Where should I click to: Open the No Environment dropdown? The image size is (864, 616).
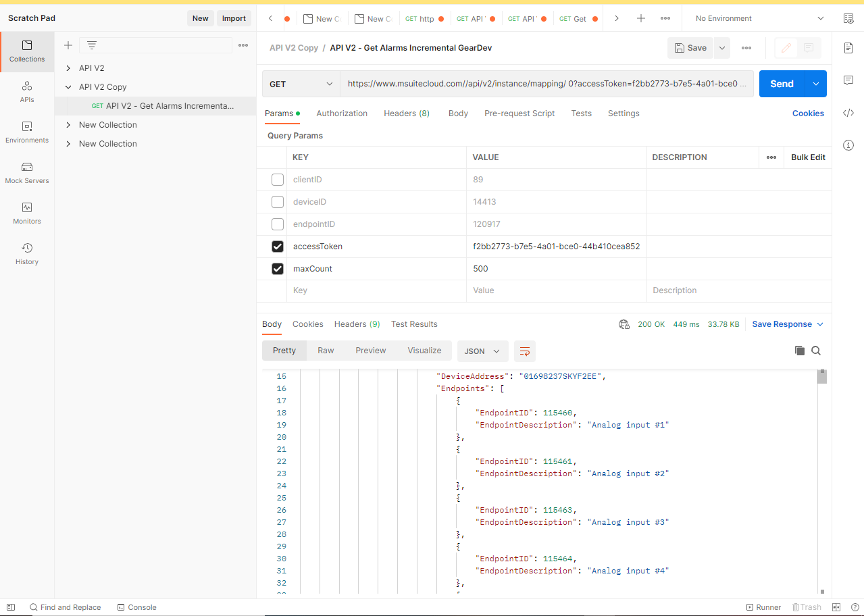759,18
